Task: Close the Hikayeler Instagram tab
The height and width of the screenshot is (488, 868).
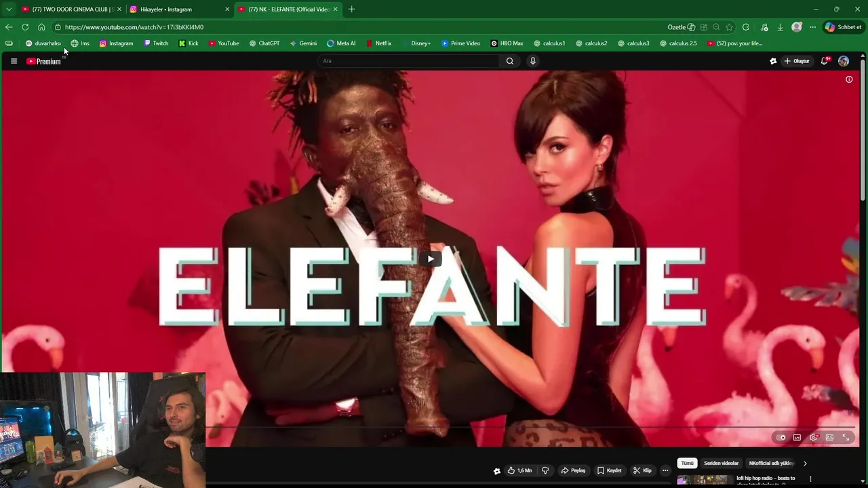Action: coord(227,9)
